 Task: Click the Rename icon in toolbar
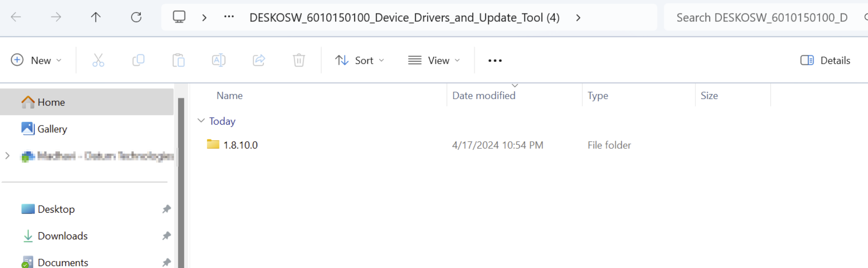pyautogui.click(x=219, y=60)
